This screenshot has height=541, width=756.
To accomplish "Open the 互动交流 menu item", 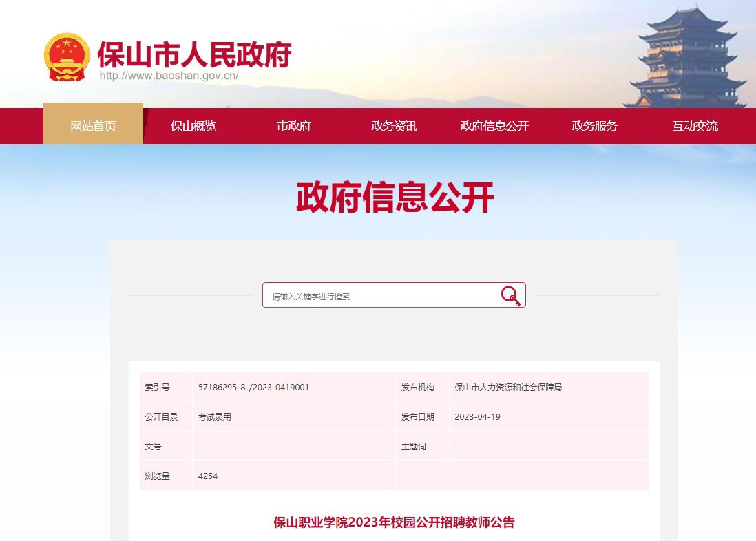I will (x=695, y=126).
